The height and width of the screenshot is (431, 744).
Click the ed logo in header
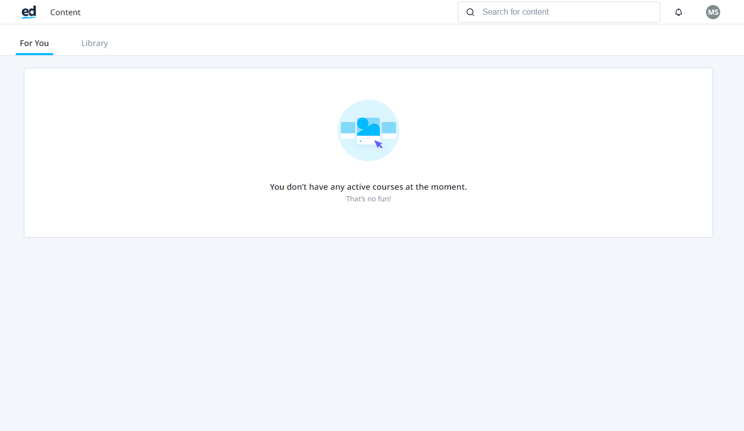coord(29,12)
